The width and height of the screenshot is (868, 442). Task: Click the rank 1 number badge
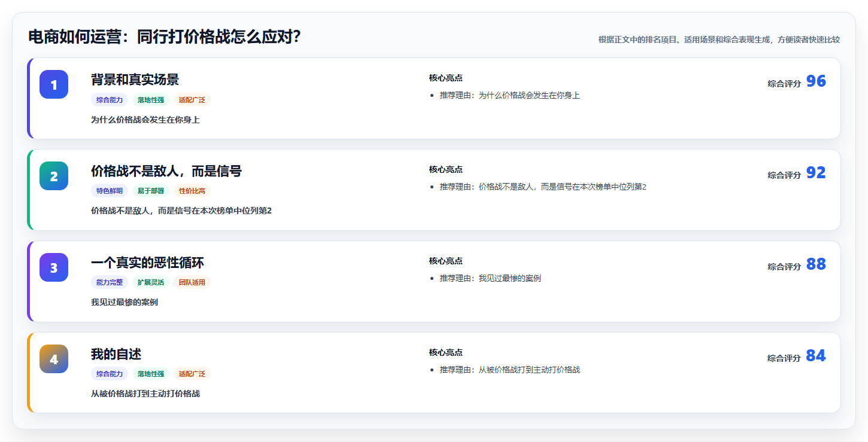[54, 84]
